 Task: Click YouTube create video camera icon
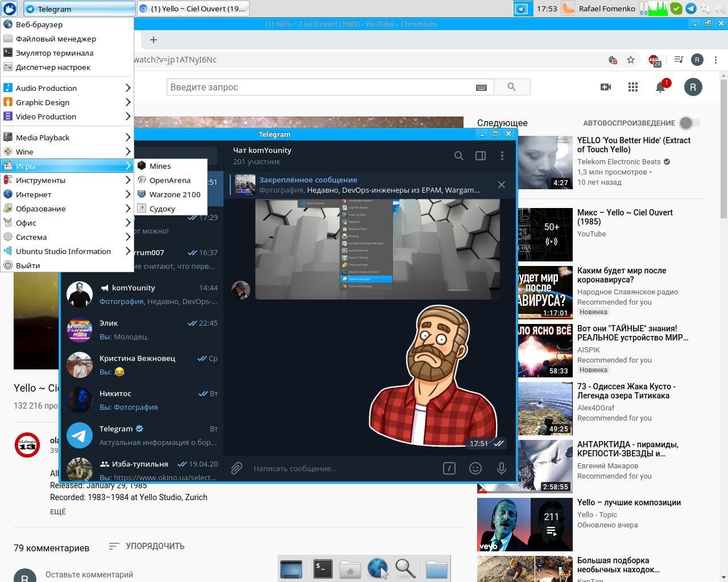(606, 87)
